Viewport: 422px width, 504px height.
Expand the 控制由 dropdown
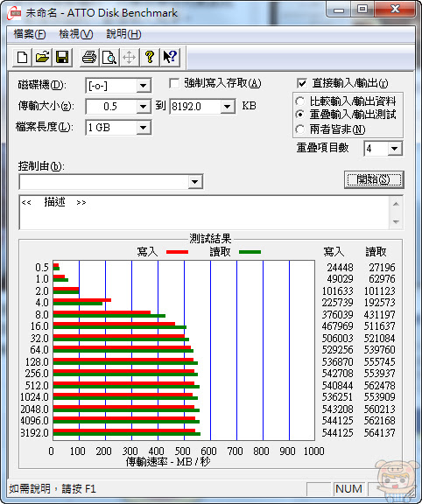click(194, 182)
